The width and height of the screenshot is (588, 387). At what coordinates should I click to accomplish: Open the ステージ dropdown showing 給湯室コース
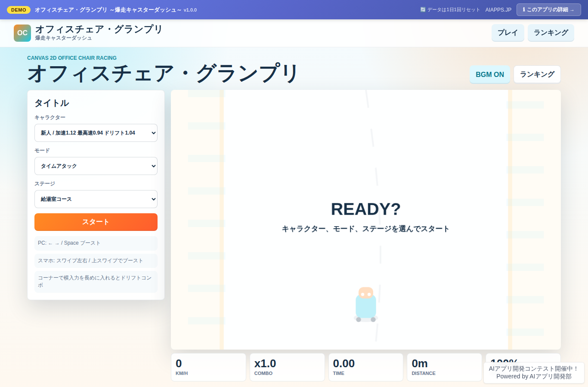tap(96, 199)
